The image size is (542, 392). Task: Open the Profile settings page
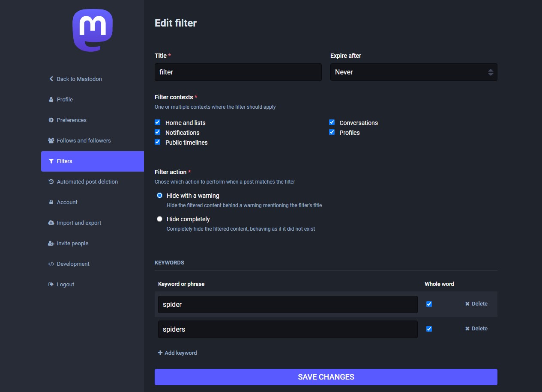tap(93, 99)
